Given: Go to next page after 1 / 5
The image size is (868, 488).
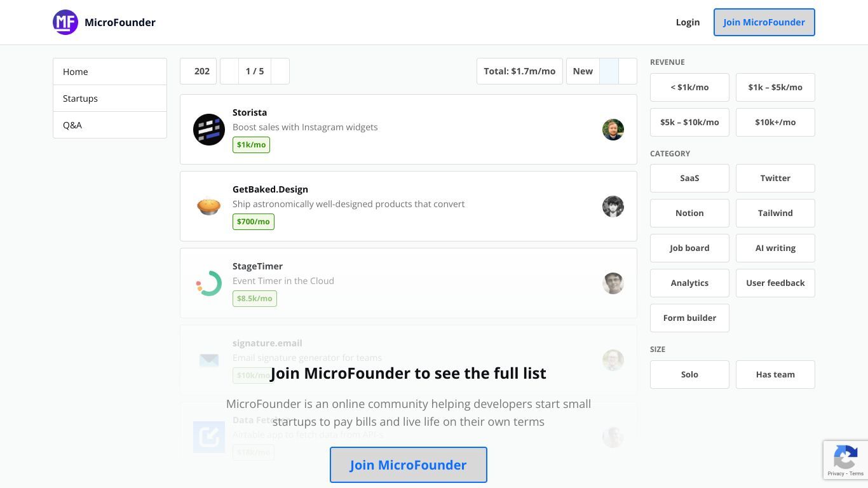Looking at the screenshot, I should (x=280, y=71).
